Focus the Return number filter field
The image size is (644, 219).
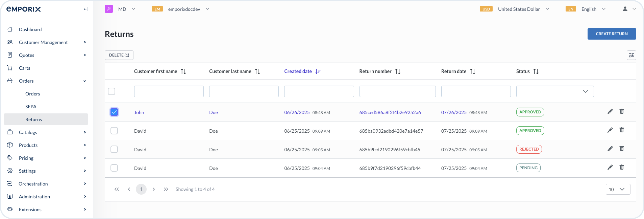(397, 91)
